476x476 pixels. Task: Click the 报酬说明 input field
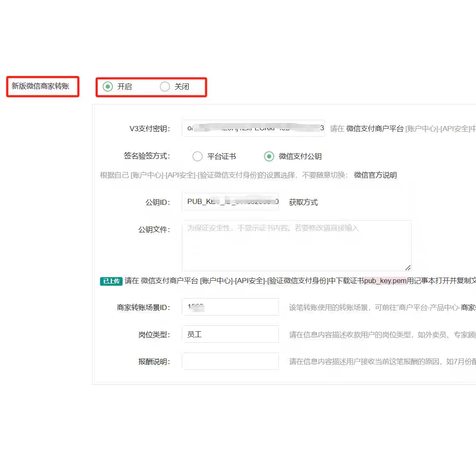point(230,361)
